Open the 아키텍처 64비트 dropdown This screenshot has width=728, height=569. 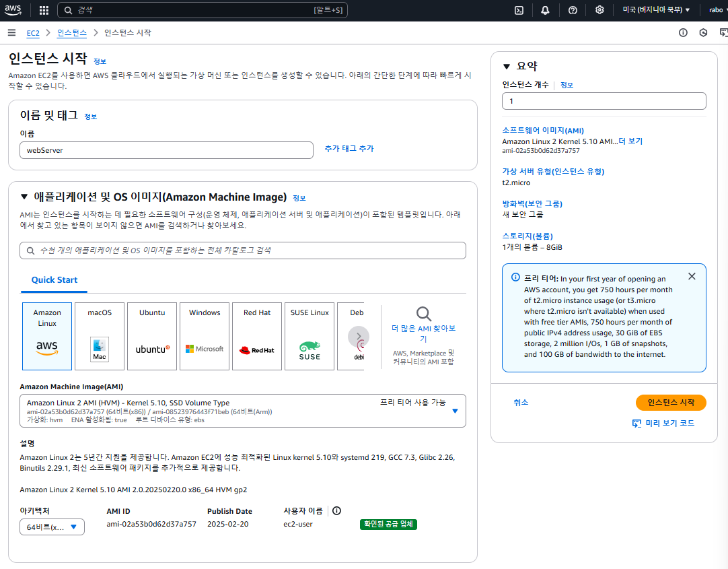(52, 527)
